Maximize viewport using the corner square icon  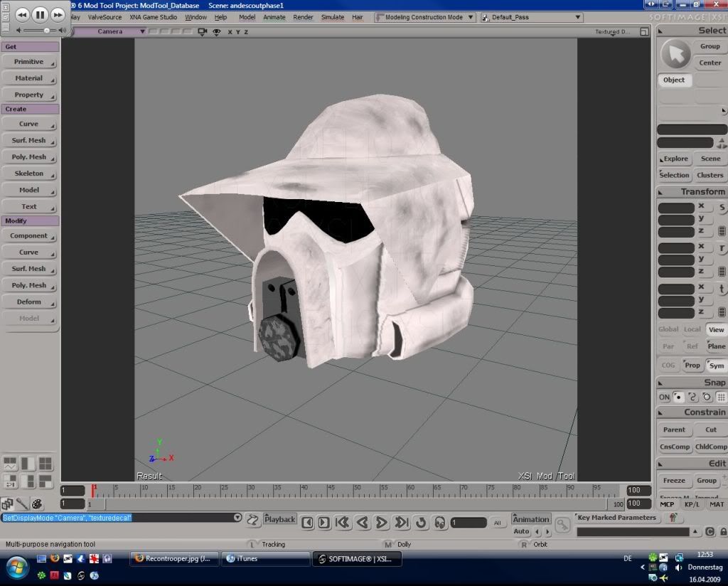[644, 31]
